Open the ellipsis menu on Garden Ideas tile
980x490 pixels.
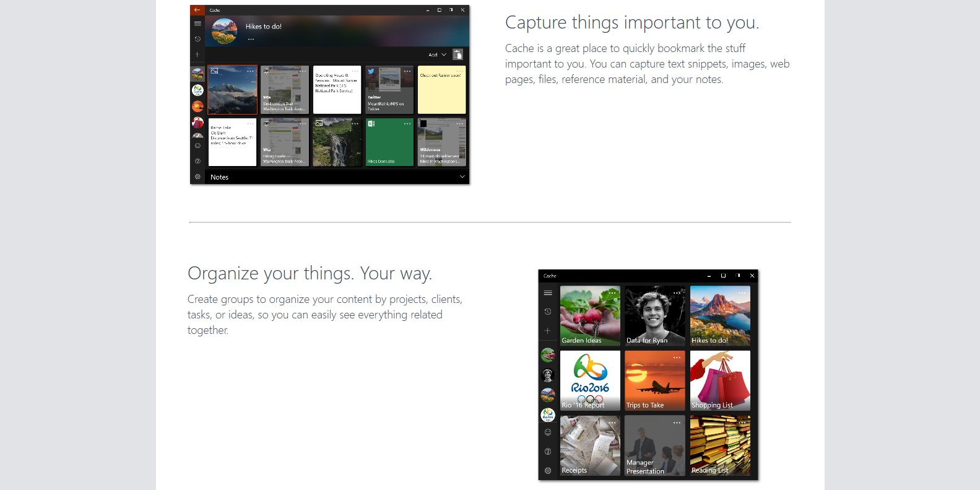point(612,292)
